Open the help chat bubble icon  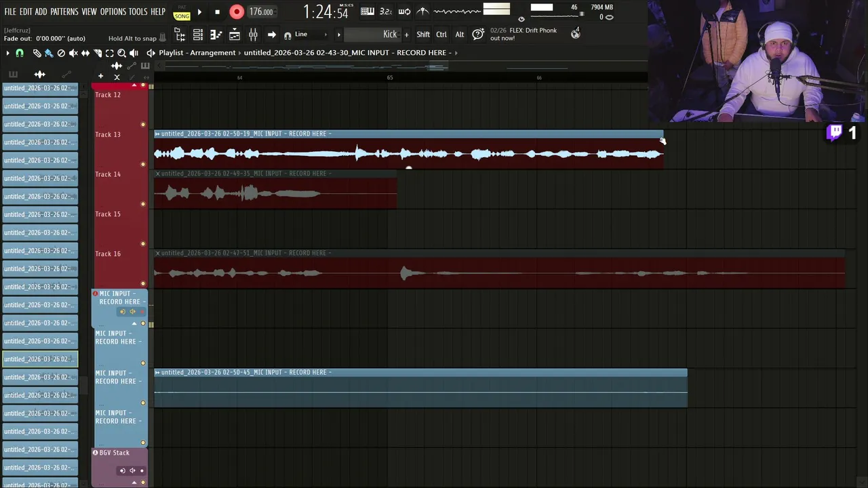click(478, 35)
